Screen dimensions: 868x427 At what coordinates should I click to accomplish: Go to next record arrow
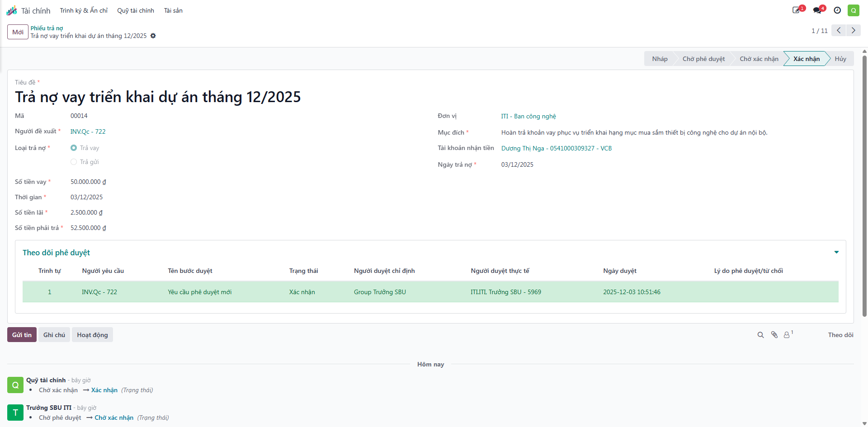tap(854, 30)
